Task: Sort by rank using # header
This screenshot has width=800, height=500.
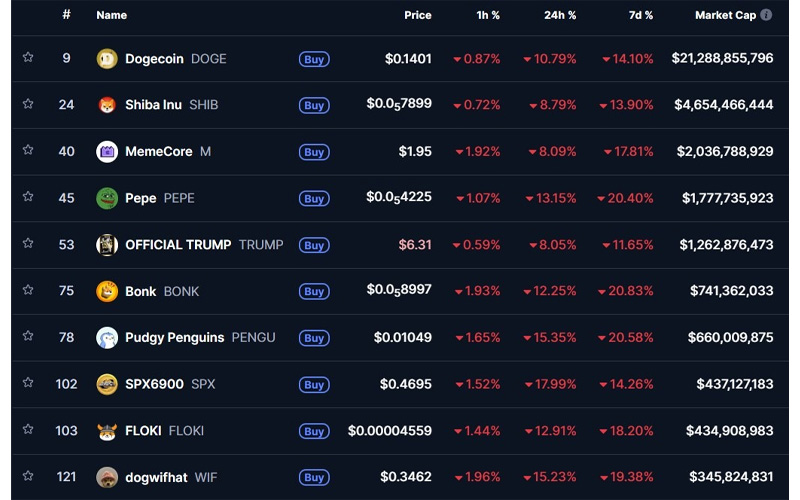Action: coord(66,15)
